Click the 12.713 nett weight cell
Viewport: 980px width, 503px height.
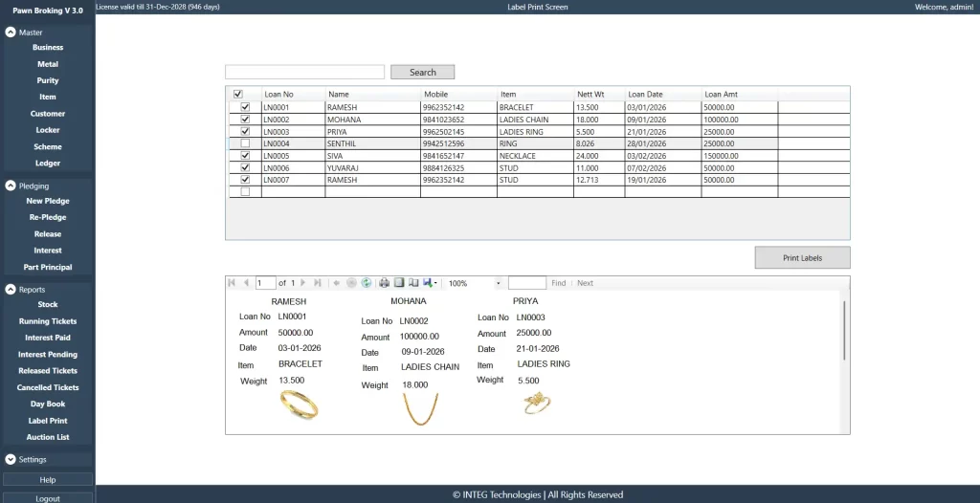tap(599, 180)
